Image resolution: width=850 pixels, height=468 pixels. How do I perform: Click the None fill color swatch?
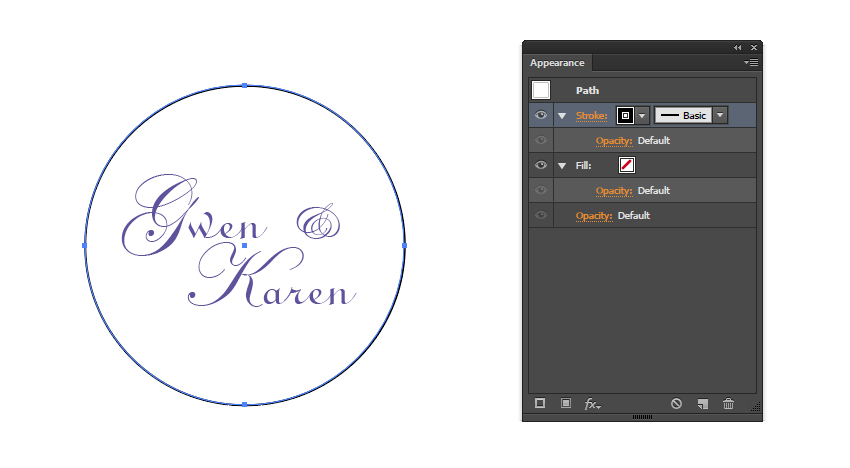[627, 165]
